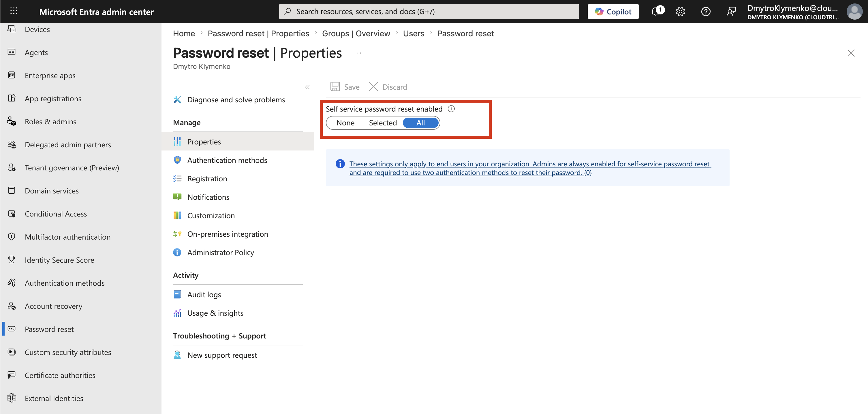Click the Discard button
Screen dimensions: 868x414
(388, 87)
